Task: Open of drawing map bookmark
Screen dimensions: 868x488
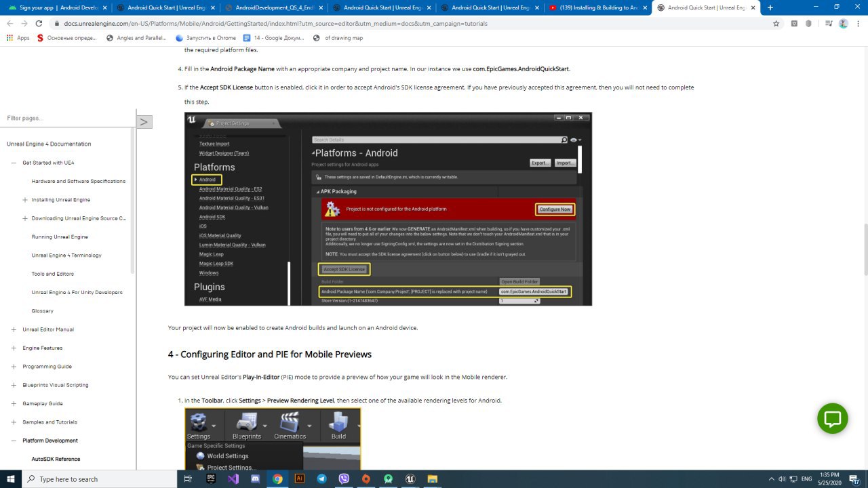Action: (x=338, y=38)
